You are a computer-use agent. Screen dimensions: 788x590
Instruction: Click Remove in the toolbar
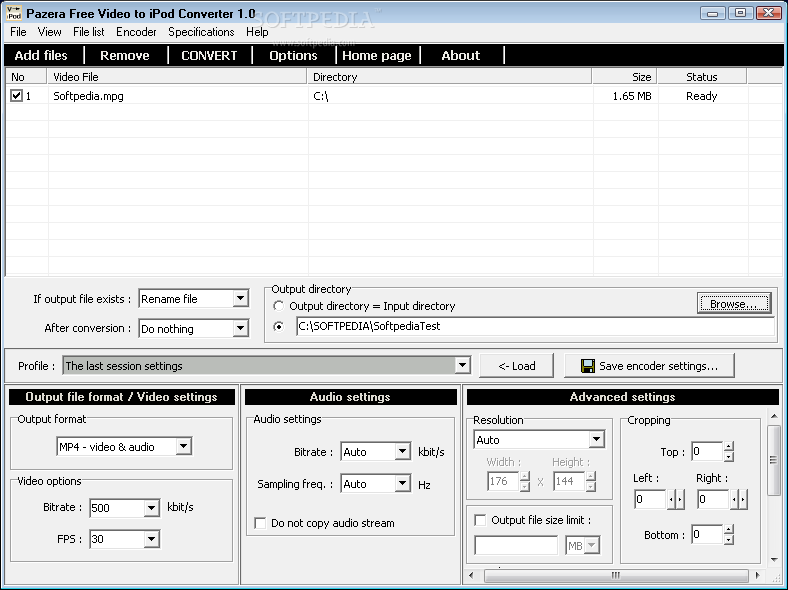tap(125, 55)
